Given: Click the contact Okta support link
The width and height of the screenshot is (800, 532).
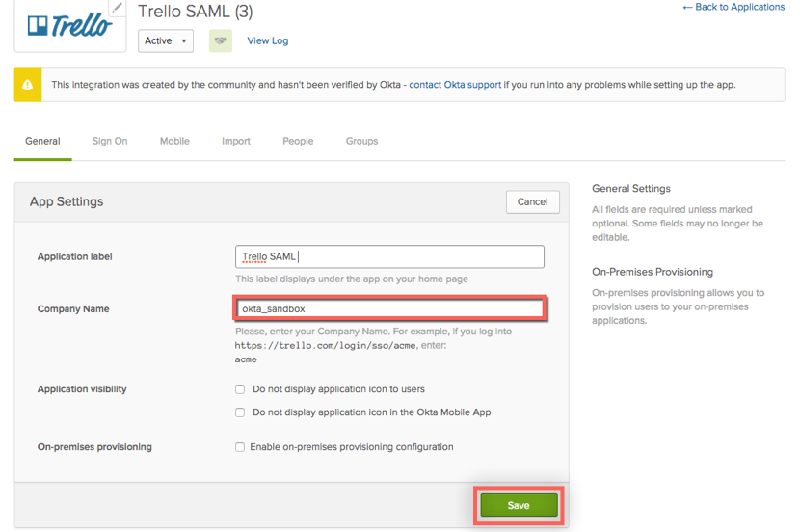Looking at the screenshot, I should [x=455, y=85].
